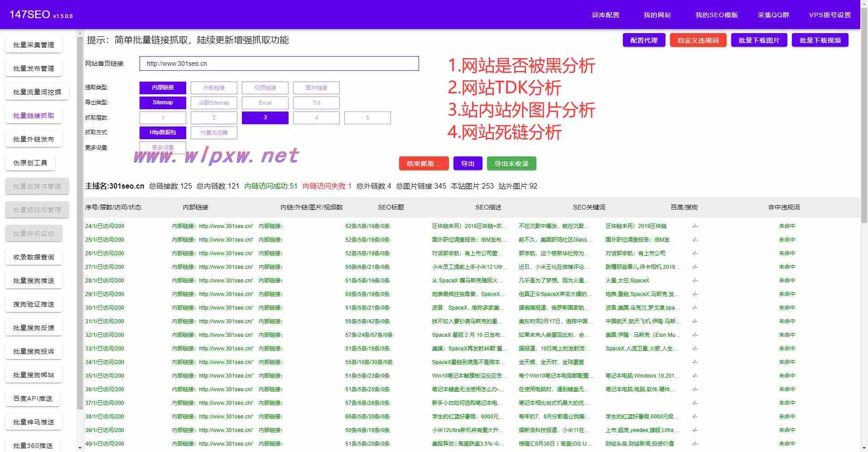The image size is (868, 452).
Task: Set crawl depth to 3
Action: (x=265, y=117)
